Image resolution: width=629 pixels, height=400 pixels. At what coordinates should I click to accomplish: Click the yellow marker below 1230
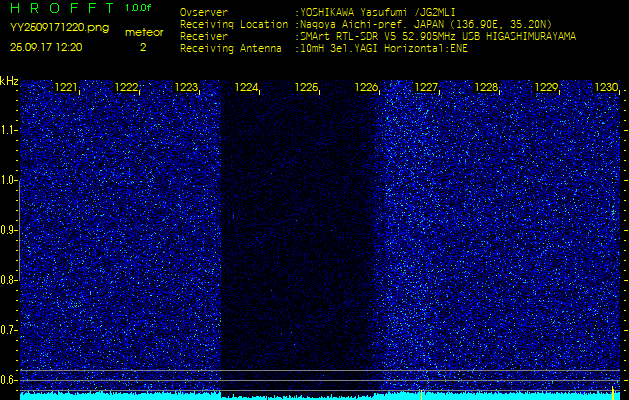(x=613, y=393)
